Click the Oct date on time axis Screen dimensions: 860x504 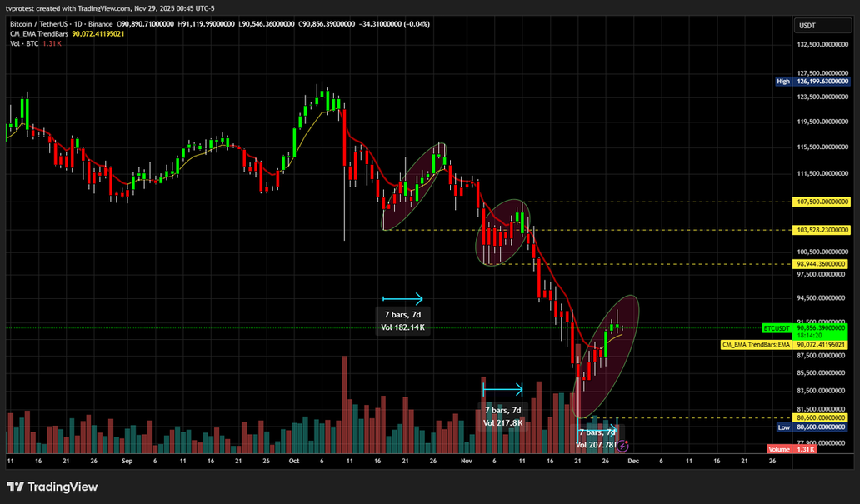tap(293, 459)
